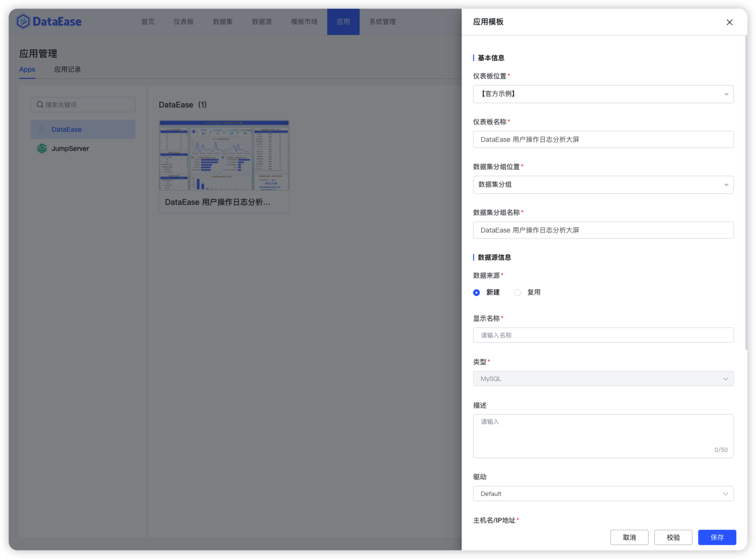Open the 数据集分组位置 dropdown
Screen dimensions: 756x559
tap(603, 185)
